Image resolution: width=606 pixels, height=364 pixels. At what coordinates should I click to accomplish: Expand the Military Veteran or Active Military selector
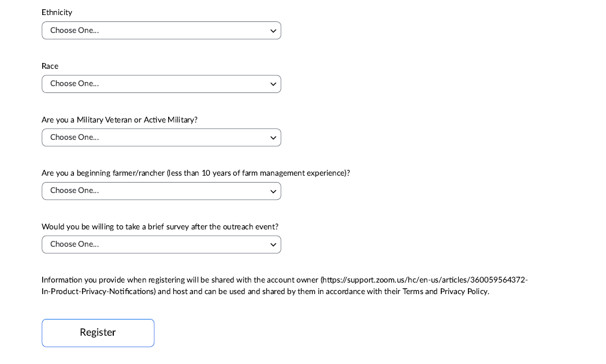(161, 138)
